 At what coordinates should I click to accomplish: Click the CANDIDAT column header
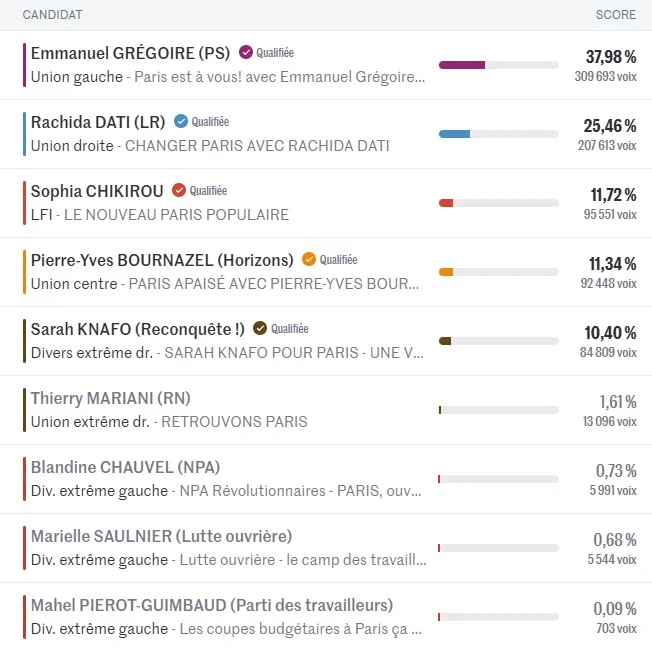(x=52, y=15)
